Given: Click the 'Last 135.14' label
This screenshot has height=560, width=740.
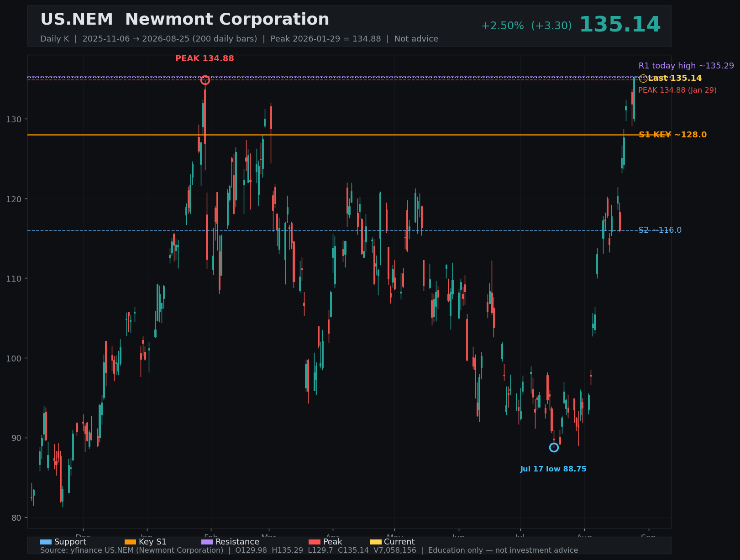Looking at the screenshot, I should click(675, 79).
